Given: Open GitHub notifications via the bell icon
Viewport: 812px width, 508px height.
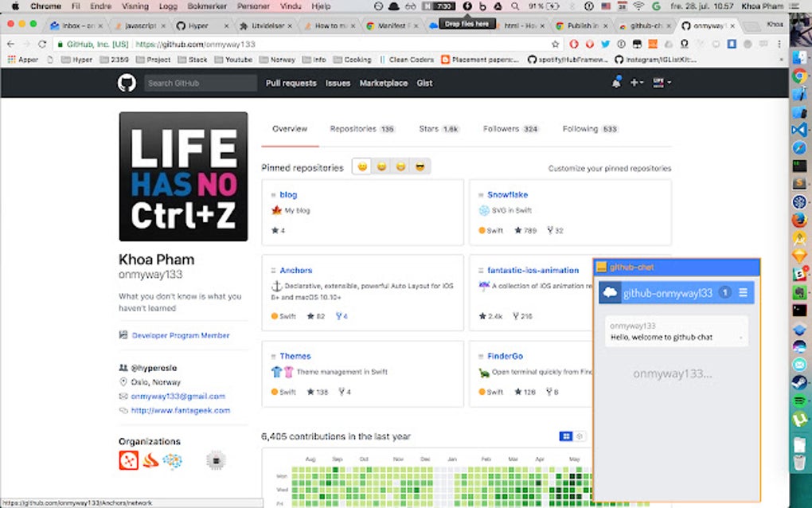Looking at the screenshot, I should point(616,82).
